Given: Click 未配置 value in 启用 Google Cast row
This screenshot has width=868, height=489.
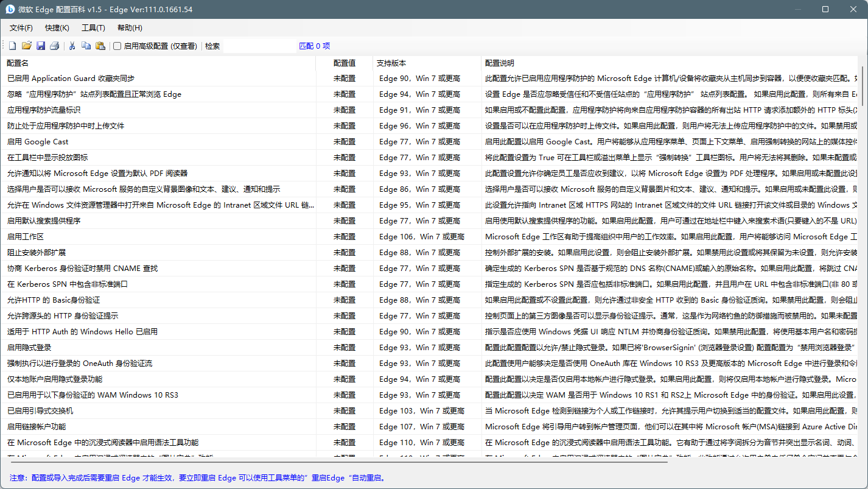Looking at the screenshot, I should [x=345, y=141].
